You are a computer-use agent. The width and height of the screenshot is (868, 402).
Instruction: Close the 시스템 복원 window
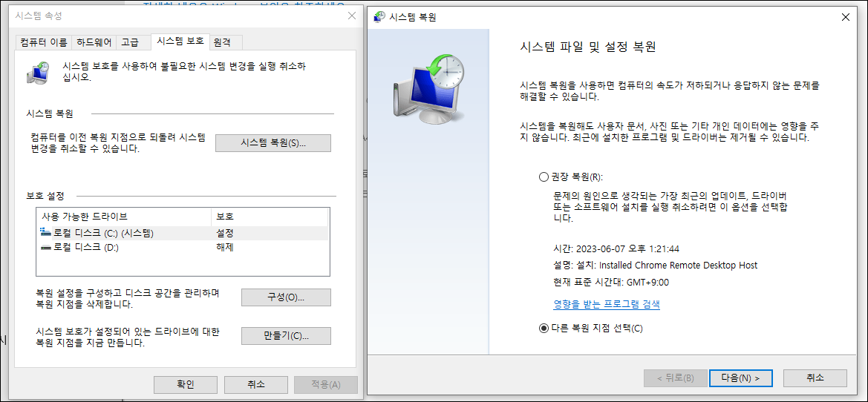pos(845,17)
